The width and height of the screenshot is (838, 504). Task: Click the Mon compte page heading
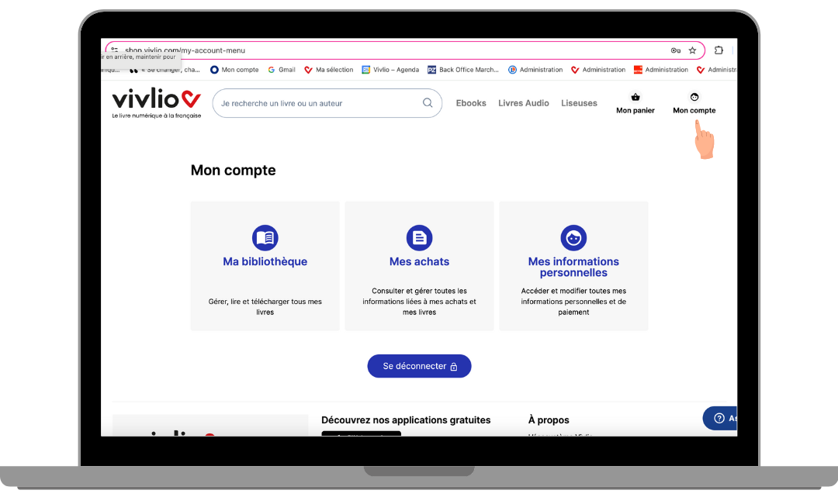pyautogui.click(x=233, y=171)
